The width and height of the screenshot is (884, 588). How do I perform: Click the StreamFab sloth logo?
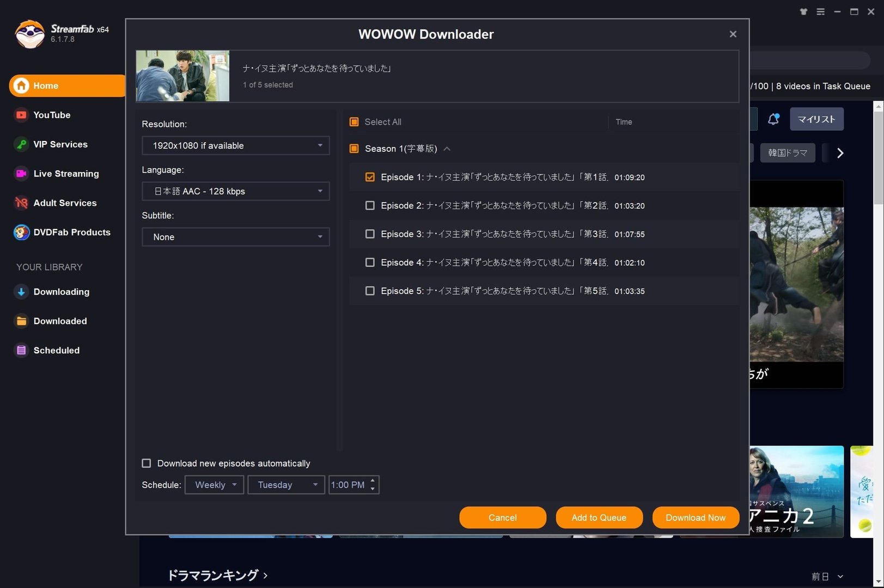click(30, 34)
